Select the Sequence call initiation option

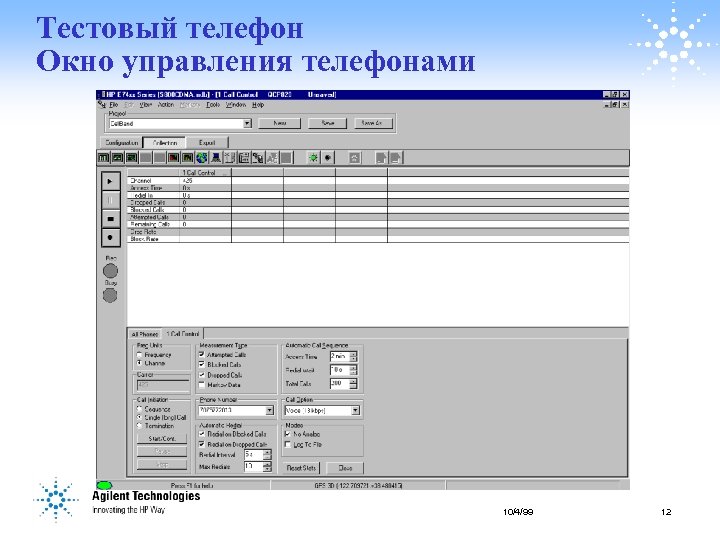click(139, 409)
